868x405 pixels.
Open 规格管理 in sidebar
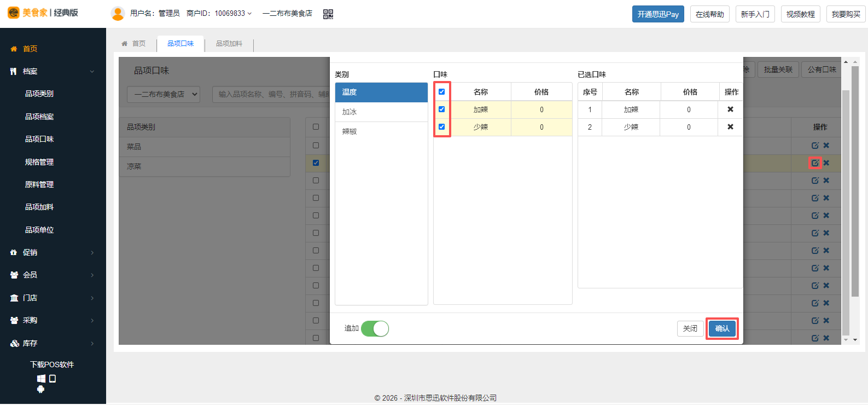tap(39, 162)
